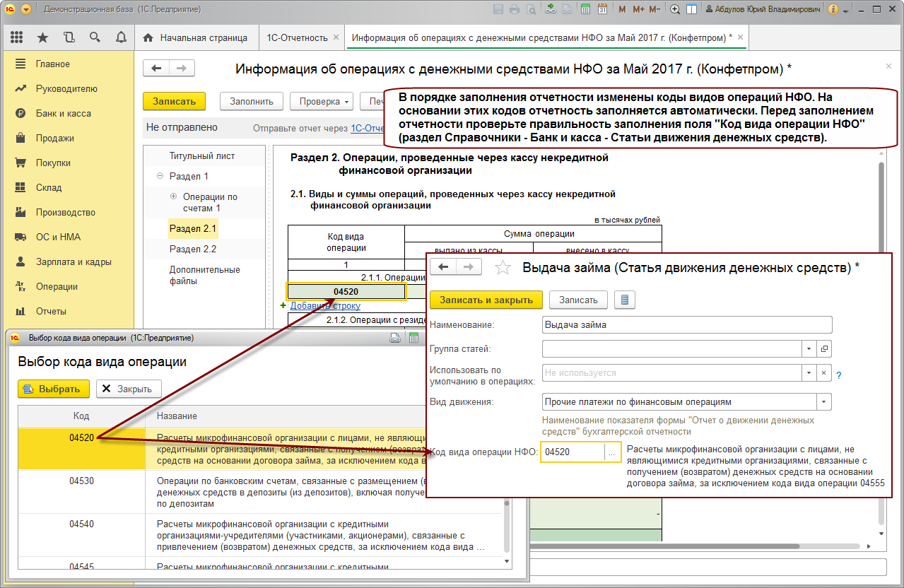Open the Группа статей dropdown arrow
The height and width of the screenshot is (588, 904).
coord(809,349)
